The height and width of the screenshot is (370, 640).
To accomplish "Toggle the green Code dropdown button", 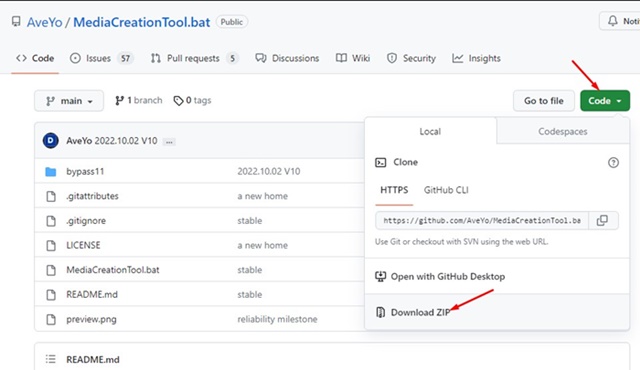I will 605,101.
